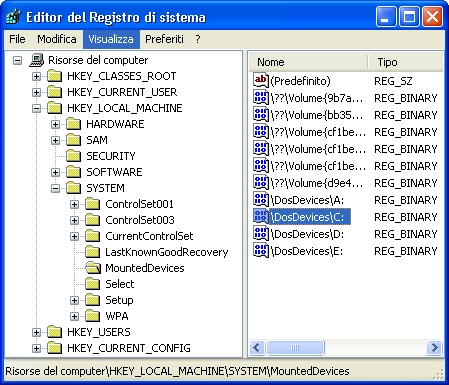Viewport: 449px width, 385px height.
Task: Open the Modifica menu
Action: point(57,39)
